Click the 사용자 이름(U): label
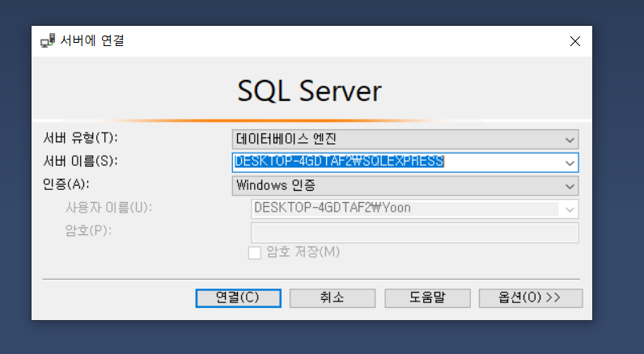 [109, 208]
